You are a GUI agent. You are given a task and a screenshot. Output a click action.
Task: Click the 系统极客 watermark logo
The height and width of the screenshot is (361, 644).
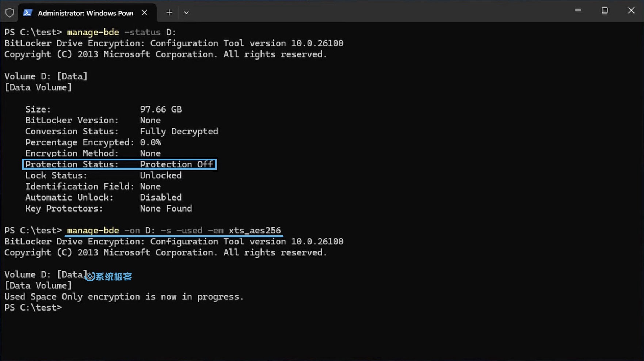(x=109, y=276)
